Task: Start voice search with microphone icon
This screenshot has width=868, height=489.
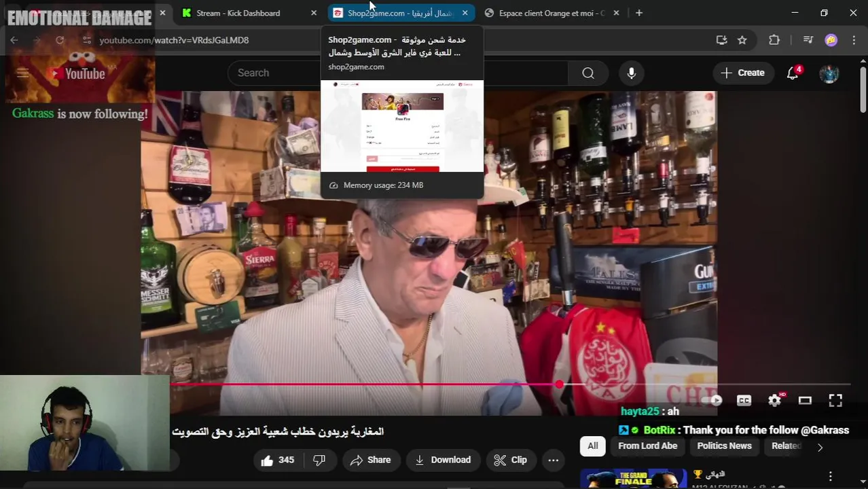Action: (632, 73)
